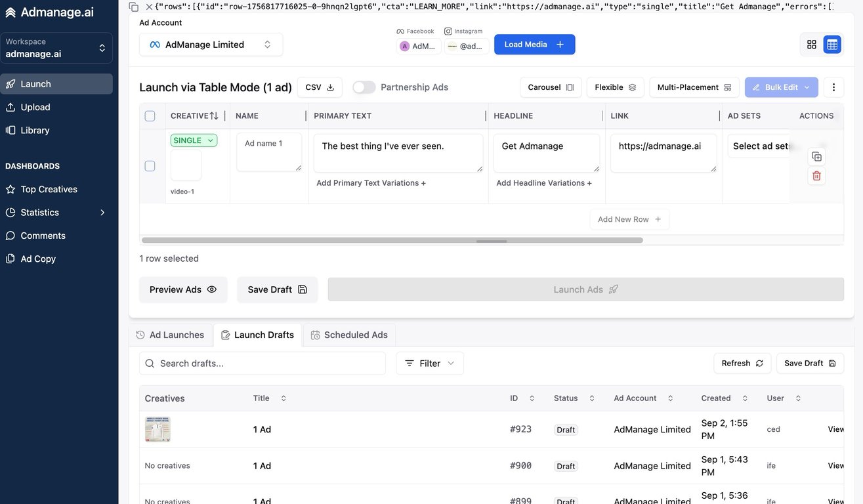Screen dimensions: 863x504
Task: Sort drafts by Status column
Action: tap(592, 398)
